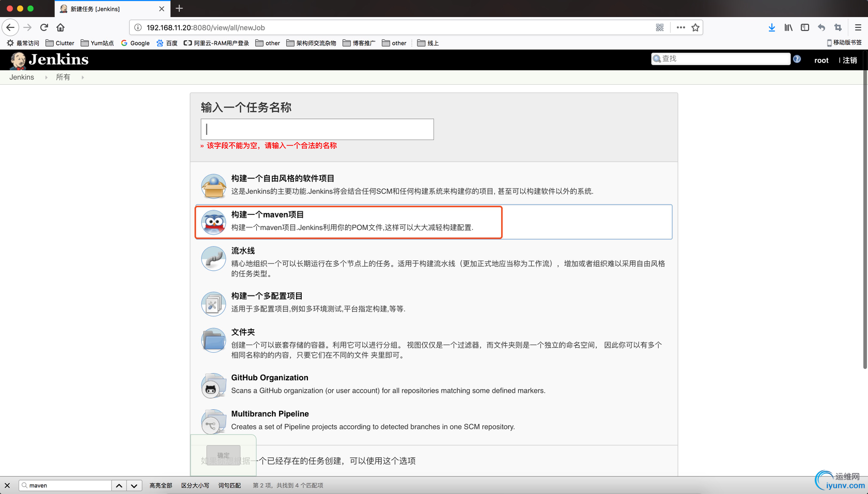Focus the task name input field

[317, 129]
